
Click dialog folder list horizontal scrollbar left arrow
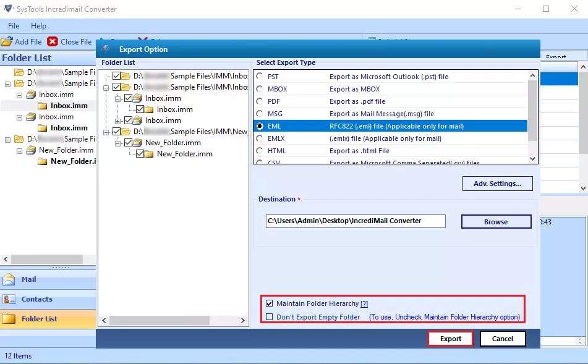[104, 321]
